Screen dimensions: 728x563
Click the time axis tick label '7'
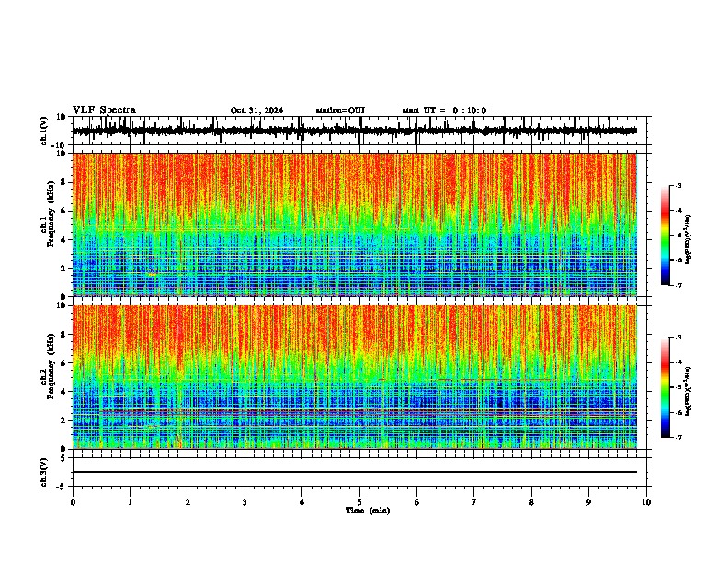pos(474,502)
